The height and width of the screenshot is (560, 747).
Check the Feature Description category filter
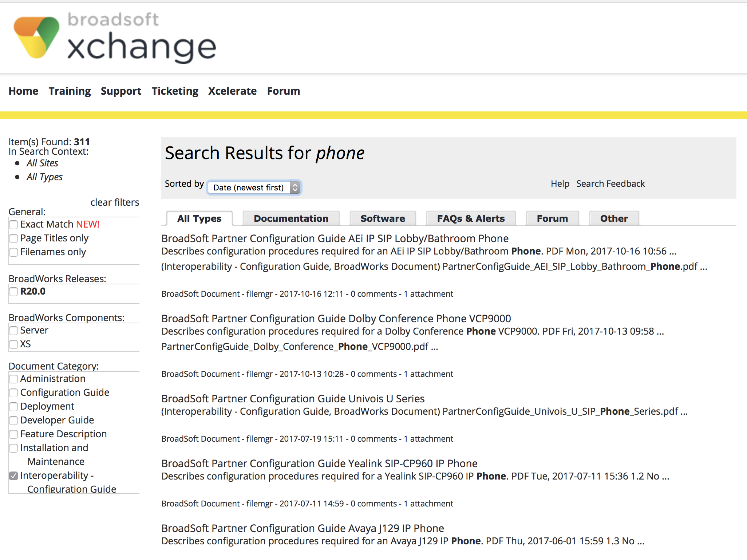pyautogui.click(x=13, y=434)
